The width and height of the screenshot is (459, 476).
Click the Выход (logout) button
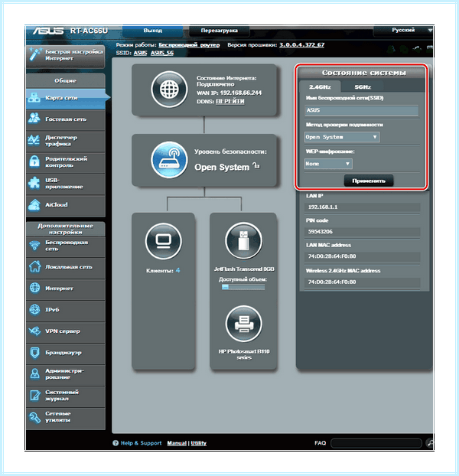coord(152,31)
